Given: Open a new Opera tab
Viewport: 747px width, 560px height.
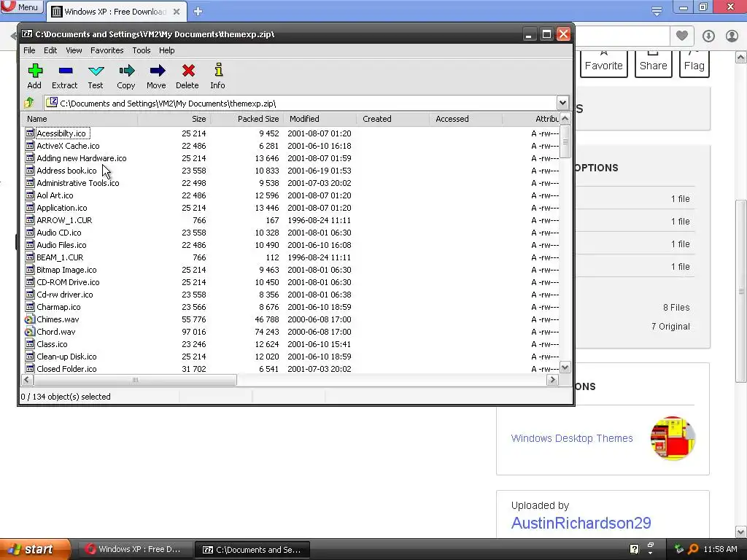Looking at the screenshot, I should click(198, 12).
